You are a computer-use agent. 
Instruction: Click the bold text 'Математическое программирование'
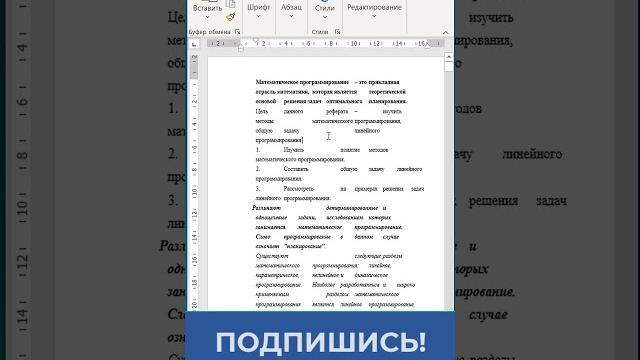[x=302, y=82]
